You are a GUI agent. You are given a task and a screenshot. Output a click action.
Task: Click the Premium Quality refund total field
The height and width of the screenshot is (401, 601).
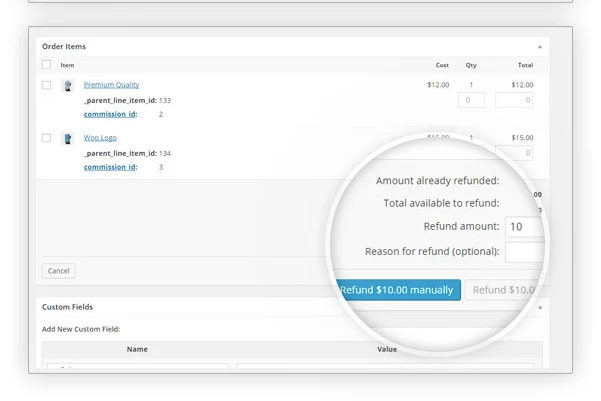point(514,100)
